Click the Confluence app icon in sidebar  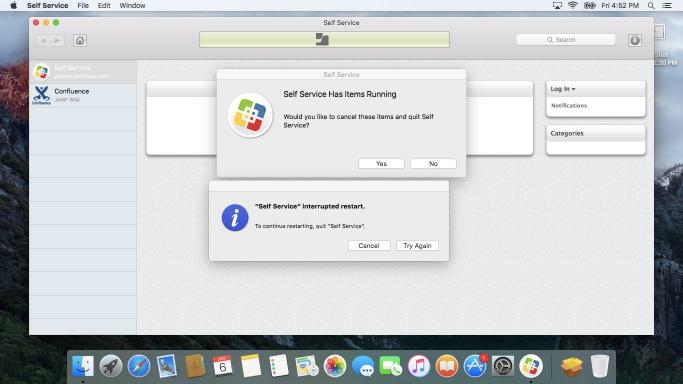point(41,95)
